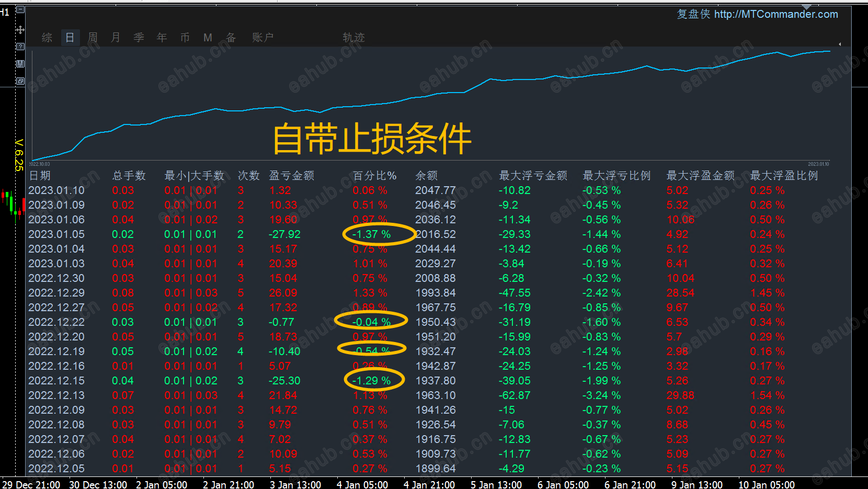Open the 轨迹 trajectory tab

click(x=353, y=38)
